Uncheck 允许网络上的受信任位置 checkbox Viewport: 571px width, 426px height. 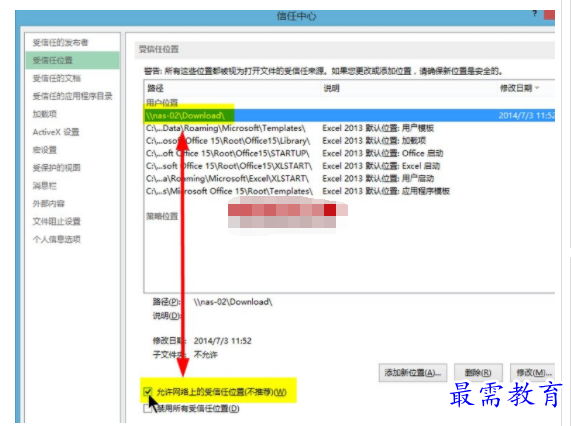point(147,392)
